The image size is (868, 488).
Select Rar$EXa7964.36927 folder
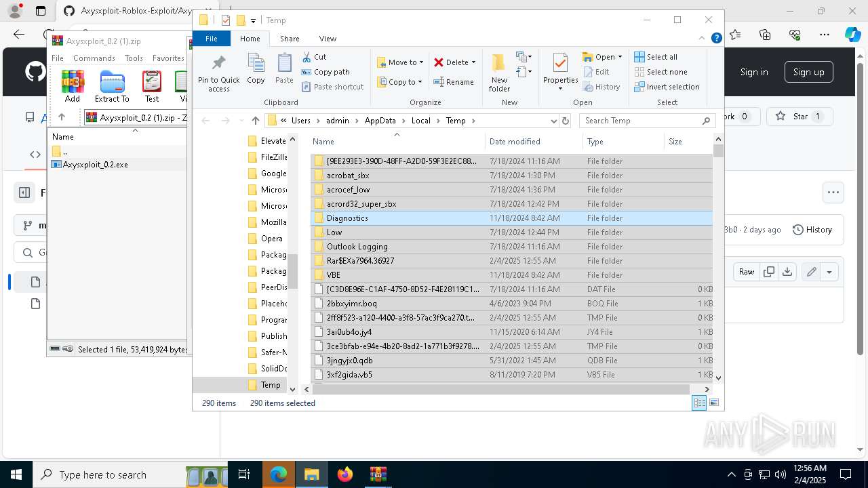[512, 261]
